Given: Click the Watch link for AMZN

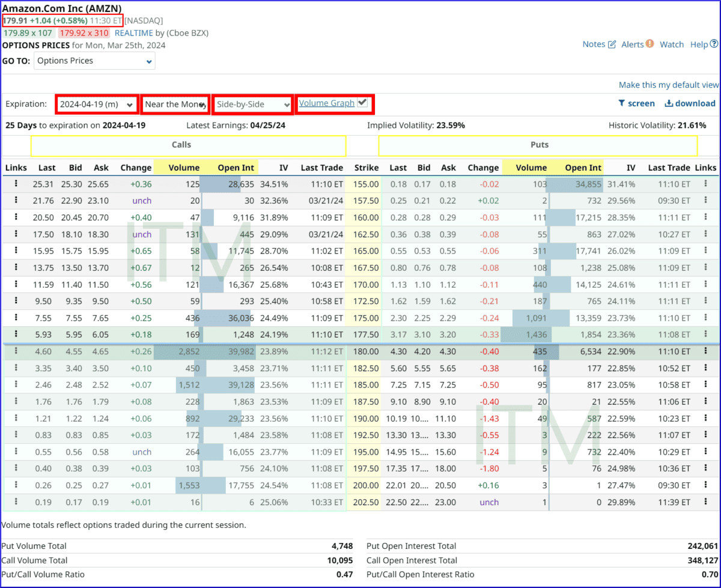Looking at the screenshot, I should coord(672,44).
